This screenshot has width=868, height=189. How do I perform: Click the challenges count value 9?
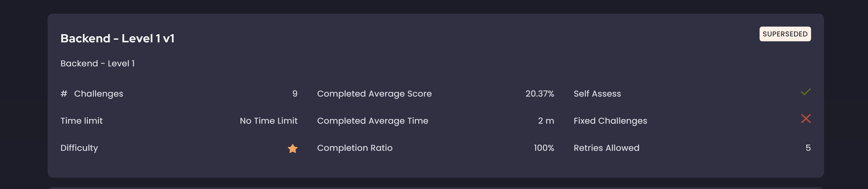click(295, 93)
